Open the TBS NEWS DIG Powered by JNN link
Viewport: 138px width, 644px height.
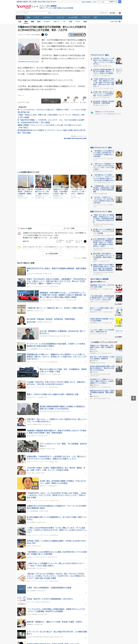(75, 138)
